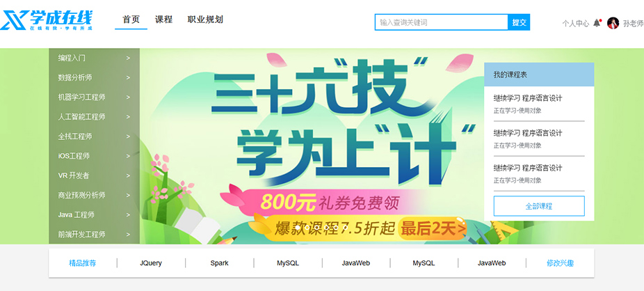Select the first carousel indicator dot

click(298, 227)
